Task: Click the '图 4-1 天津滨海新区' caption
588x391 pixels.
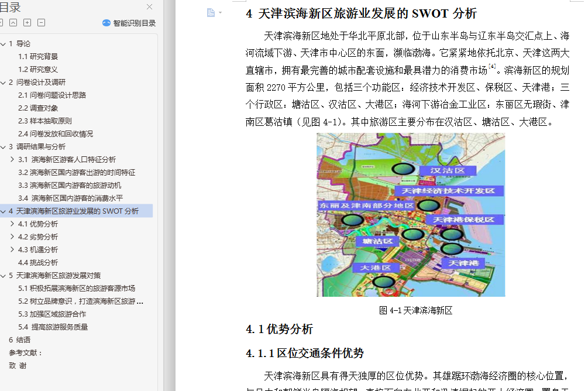Action: (415, 310)
